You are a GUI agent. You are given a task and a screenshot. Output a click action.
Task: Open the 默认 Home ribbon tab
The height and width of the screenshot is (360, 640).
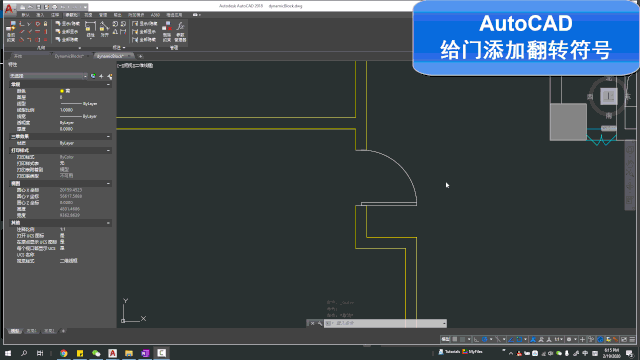coord(26,15)
